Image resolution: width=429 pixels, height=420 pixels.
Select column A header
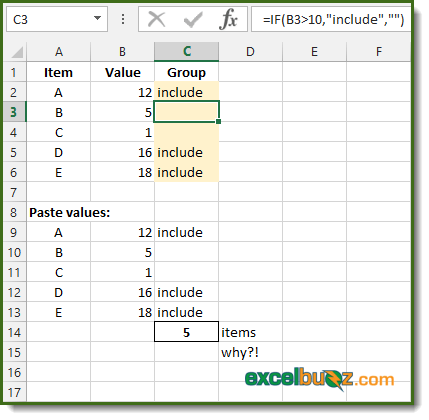click(x=59, y=52)
